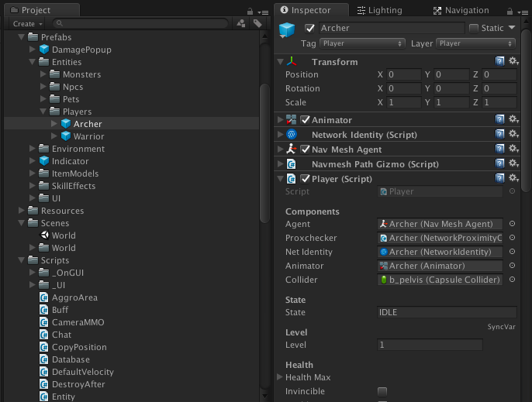Expand the Network Identity component foldout
This screenshot has height=402, width=532.
click(280, 134)
